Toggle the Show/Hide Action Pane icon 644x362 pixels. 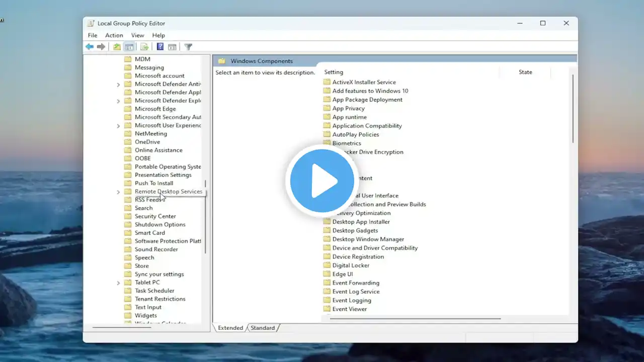(172, 47)
